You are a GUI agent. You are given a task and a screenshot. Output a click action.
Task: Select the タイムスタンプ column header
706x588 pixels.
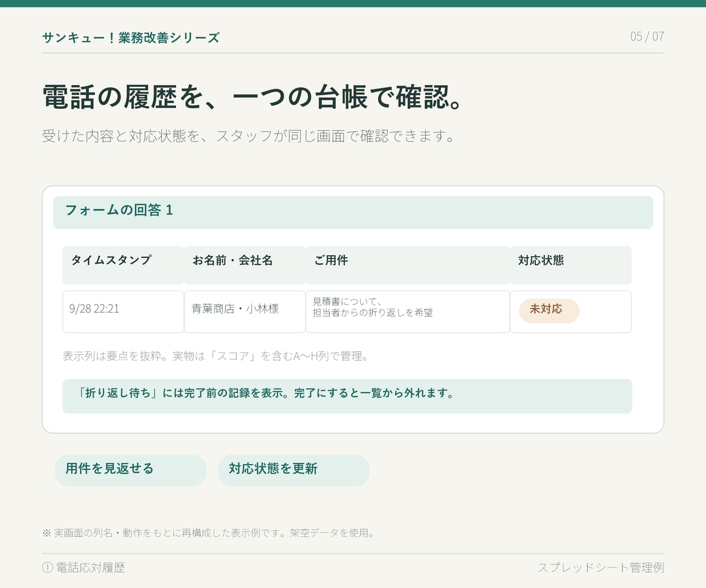pos(123,265)
